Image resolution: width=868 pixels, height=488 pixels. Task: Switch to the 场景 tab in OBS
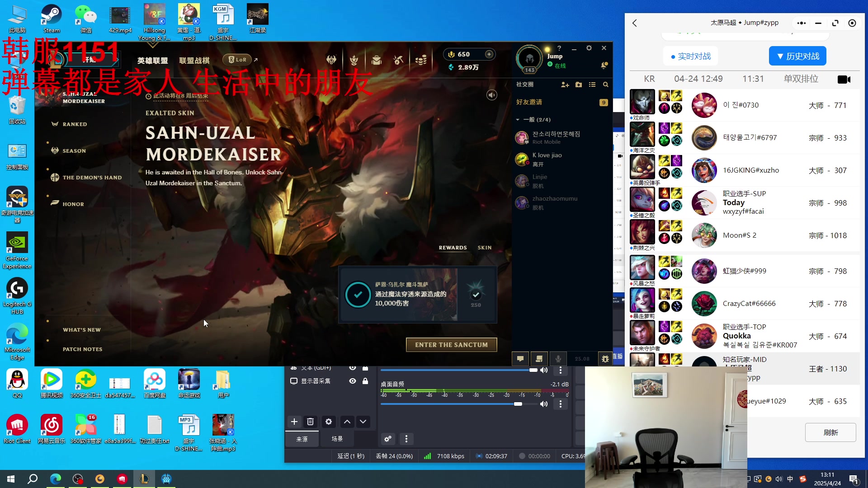[337, 439]
